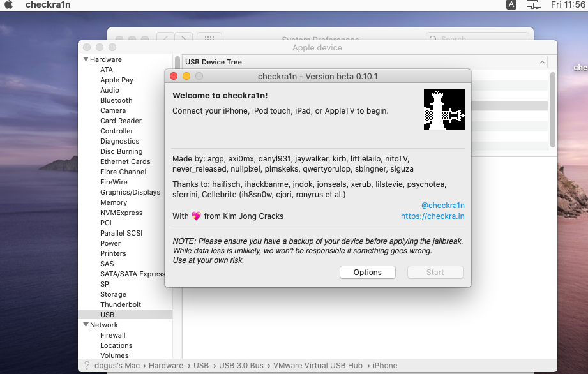Viewport: 588px width, 374px height.
Task: Click USB 3.0 Bus in the path bar
Action: click(x=241, y=365)
